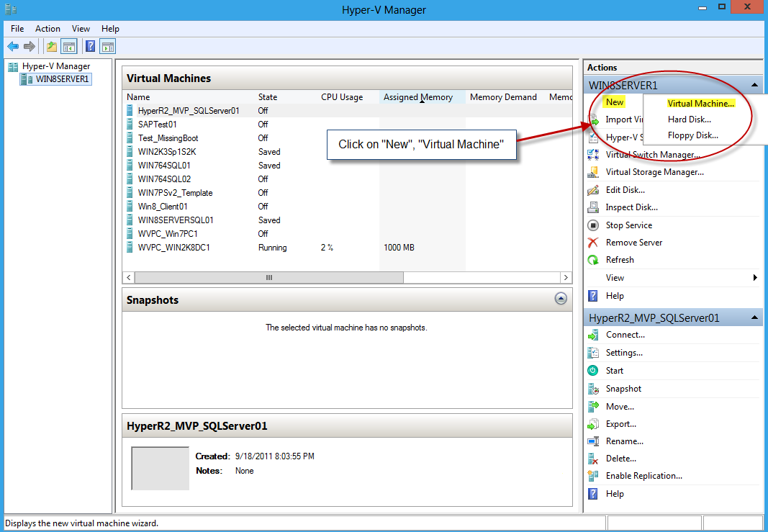The width and height of the screenshot is (768, 532).
Task: Select the WIN8SERVERSQL01 virtual machine
Action: [x=176, y=220]
